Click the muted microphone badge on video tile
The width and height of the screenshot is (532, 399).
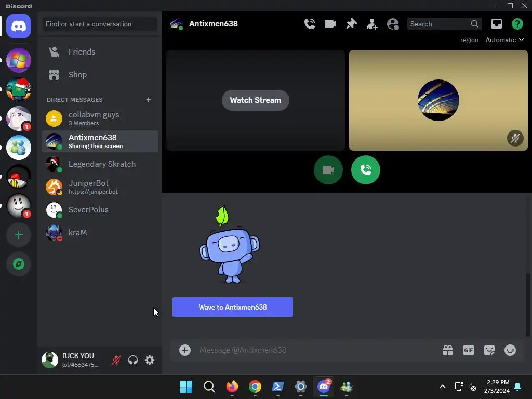pos(515,138)
